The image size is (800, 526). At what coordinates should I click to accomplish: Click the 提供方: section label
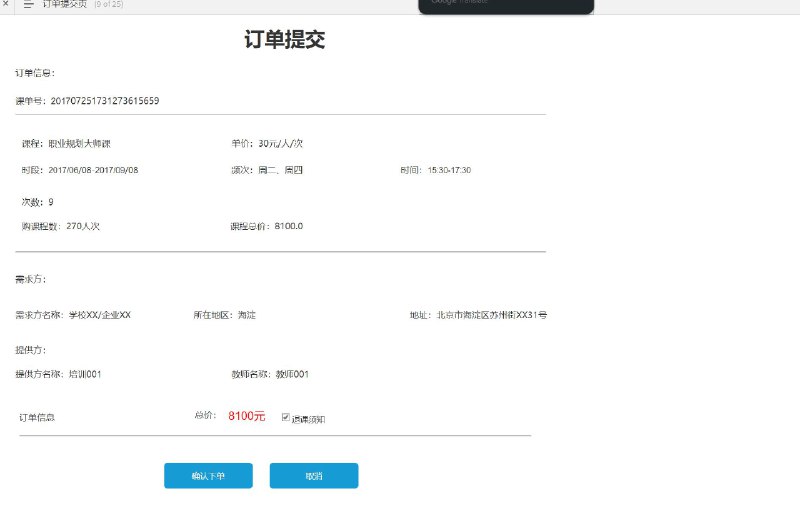[31, 350]
